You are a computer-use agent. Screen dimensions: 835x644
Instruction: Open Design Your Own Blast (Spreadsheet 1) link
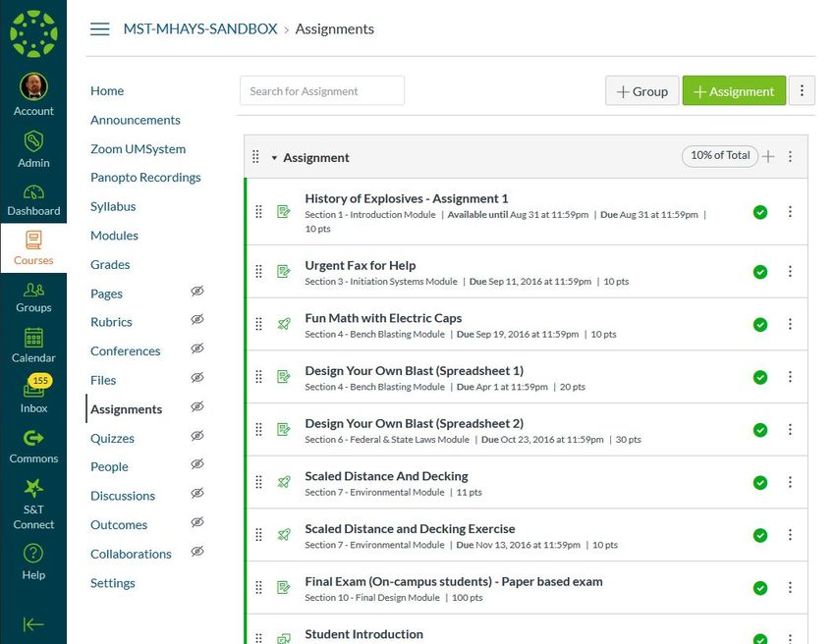(x=415, y=370)
